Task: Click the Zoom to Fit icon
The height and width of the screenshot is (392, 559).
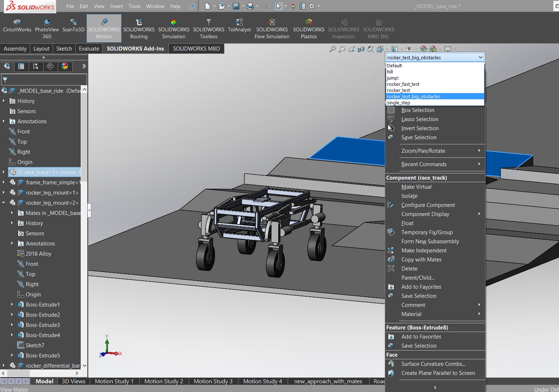Action: pos(332,49)
